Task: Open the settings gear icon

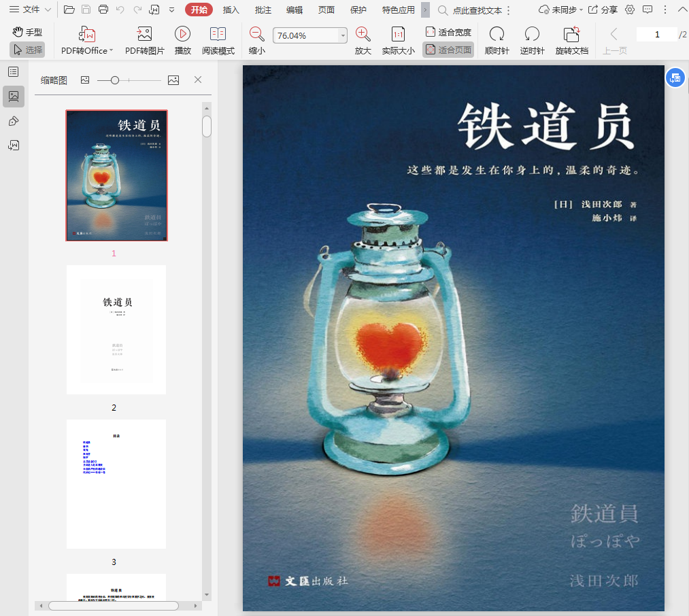Action: 630,10
